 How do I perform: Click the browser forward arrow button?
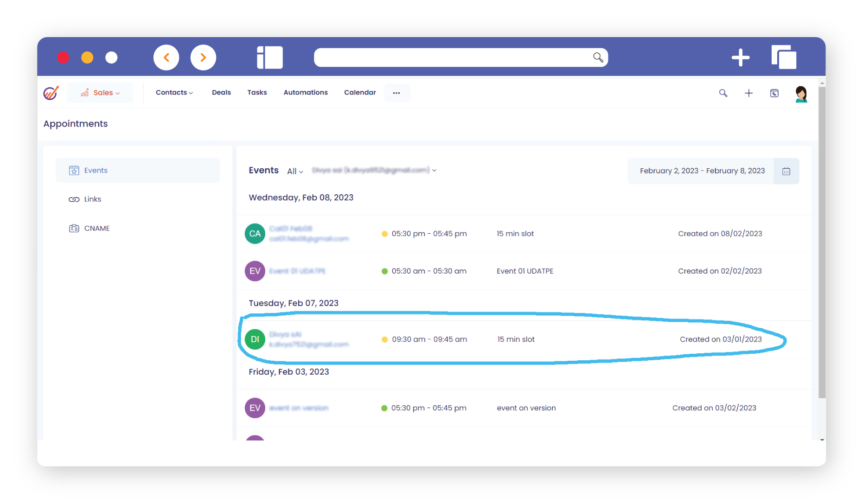(x=203, y=57)
